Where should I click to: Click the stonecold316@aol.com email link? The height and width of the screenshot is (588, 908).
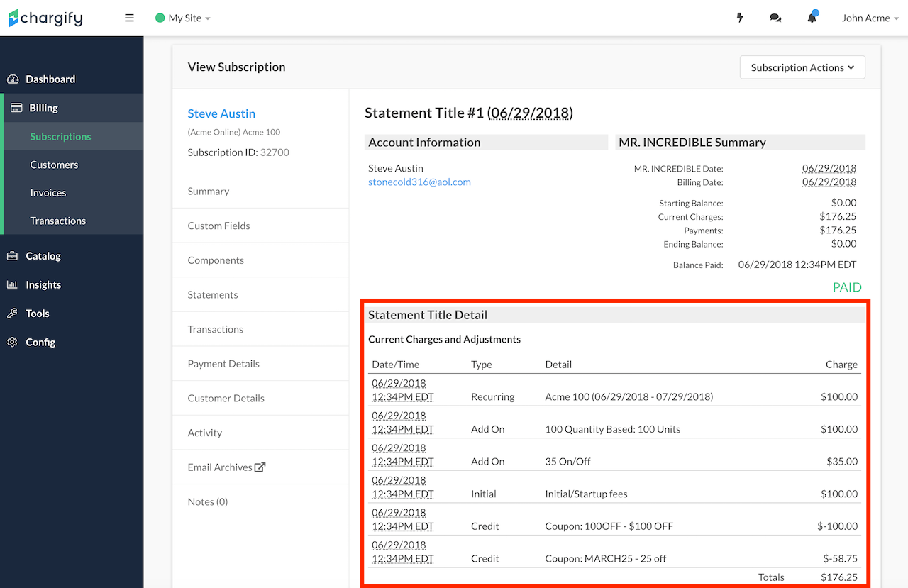pyautogui.click(x=419, y=182)
